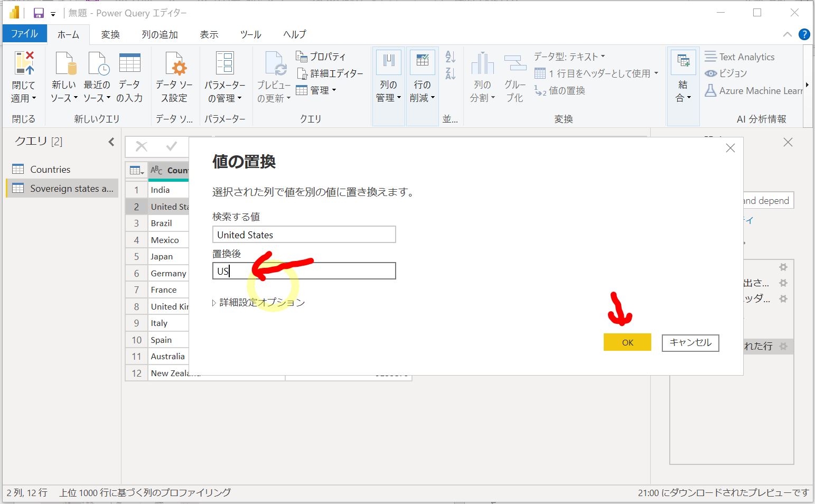Image resolution: width=815 pixels, height=504 pixels.
Task: Open Data source settings icon
Action: click(x=175, y=63)
